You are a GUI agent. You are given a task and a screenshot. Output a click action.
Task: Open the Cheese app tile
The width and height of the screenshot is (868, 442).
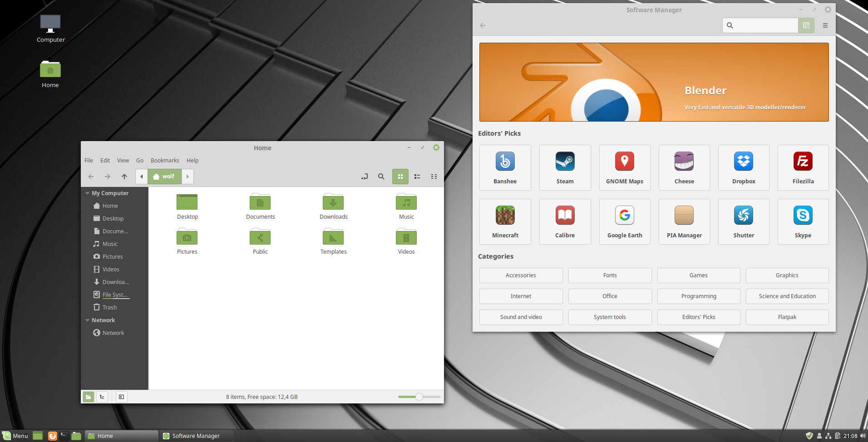coord(684,167)
